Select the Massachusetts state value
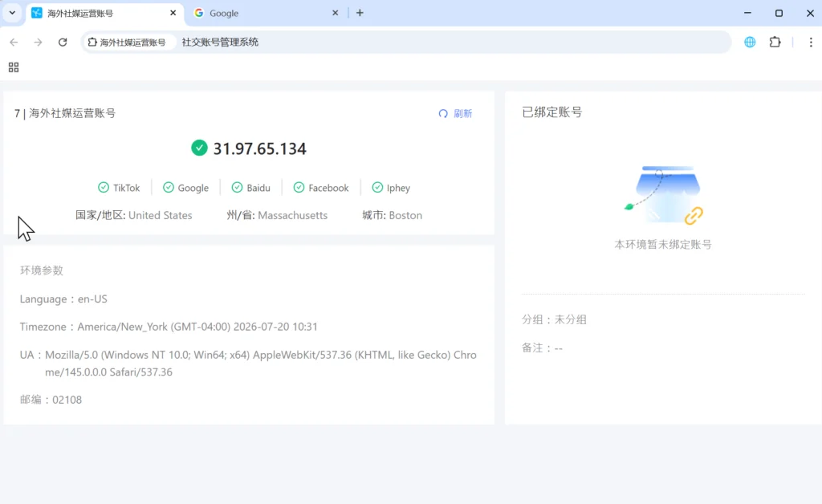Screen dimensions: 822x504 (x=292, y=215)
